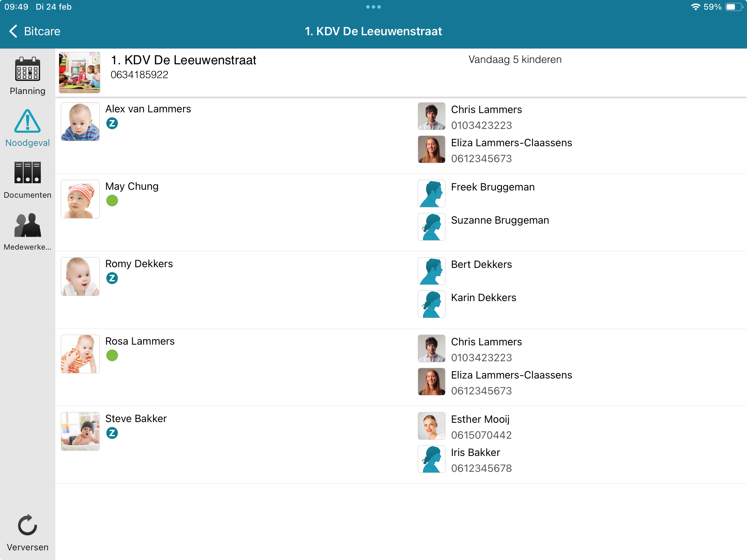Tap the sleeping Z badge under Romy Dekkers
Image resolution: width=747 pixels, height=560 pixels.
coord(112,278)
